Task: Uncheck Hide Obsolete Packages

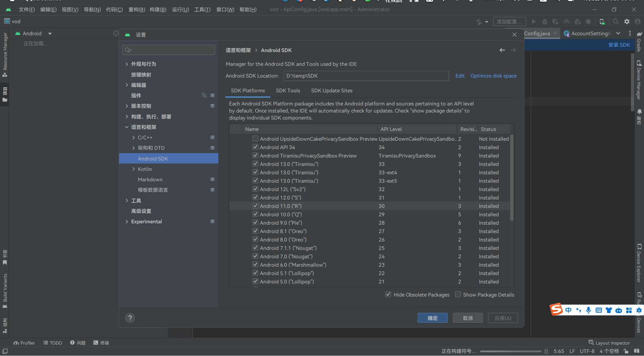Action: click(x=388, y=295)
